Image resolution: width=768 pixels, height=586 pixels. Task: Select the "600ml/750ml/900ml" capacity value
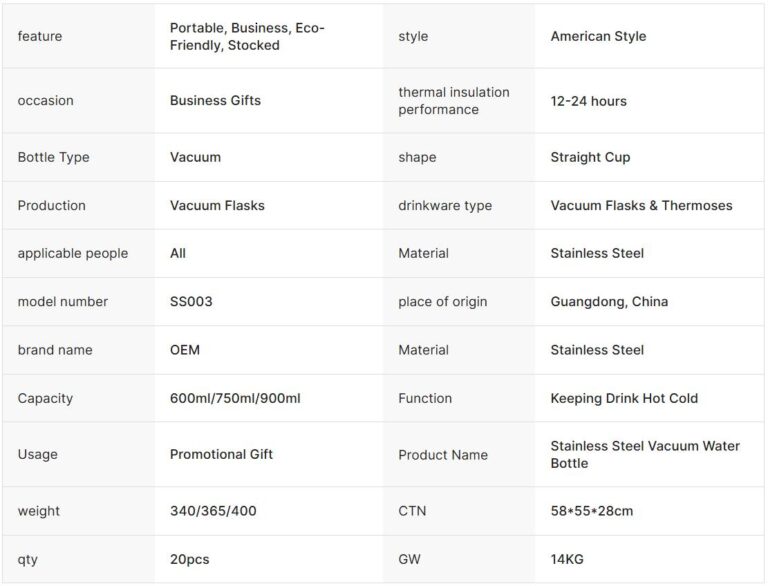235,398
